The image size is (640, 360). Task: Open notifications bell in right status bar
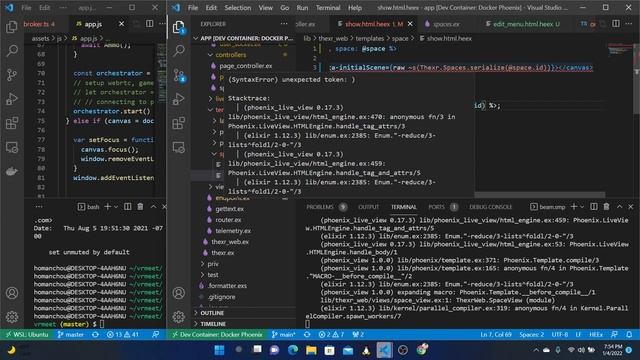(629, 335)
